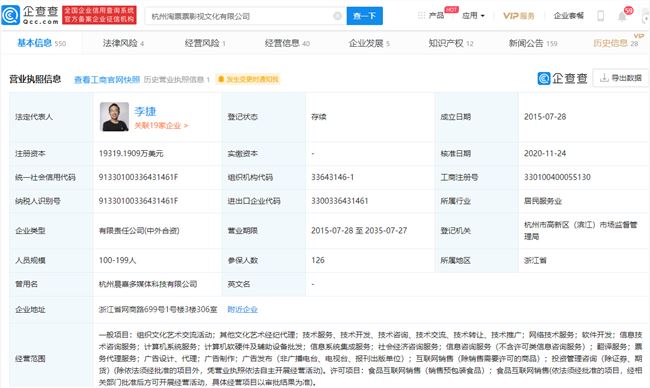Click the 发生变更时通知我 alert button

pos(248,79)
